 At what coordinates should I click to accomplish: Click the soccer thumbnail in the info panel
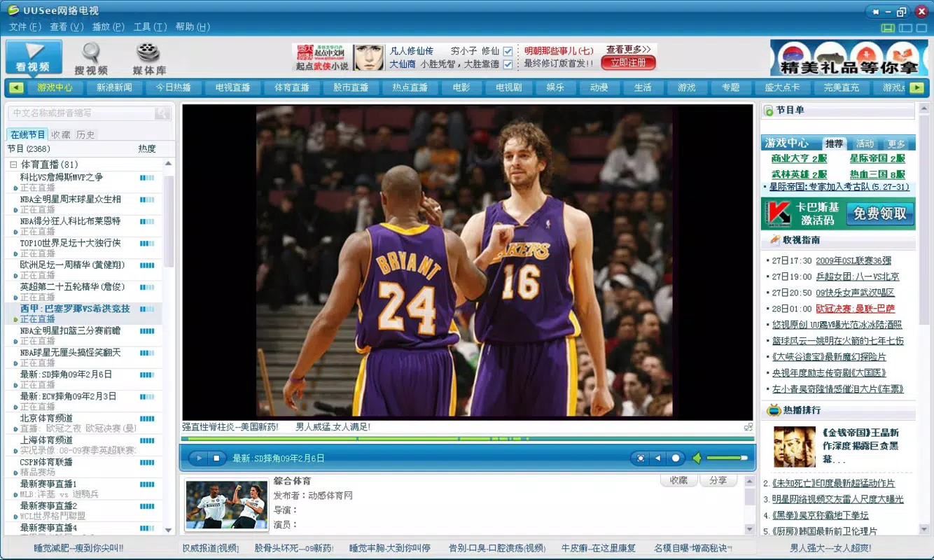pos(226,504)
